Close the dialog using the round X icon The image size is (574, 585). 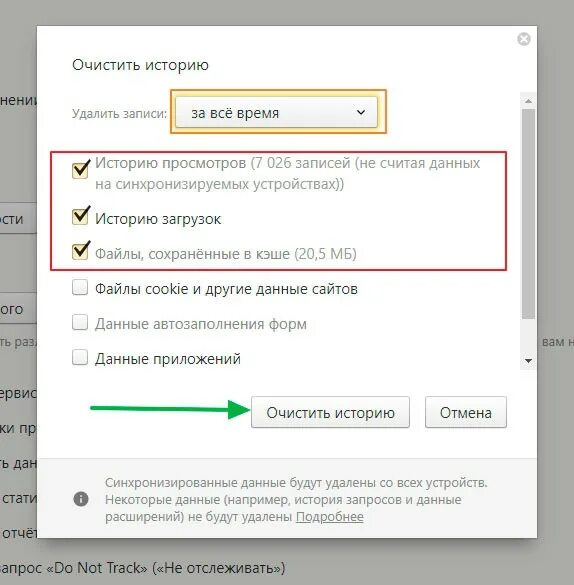[524, 39]
